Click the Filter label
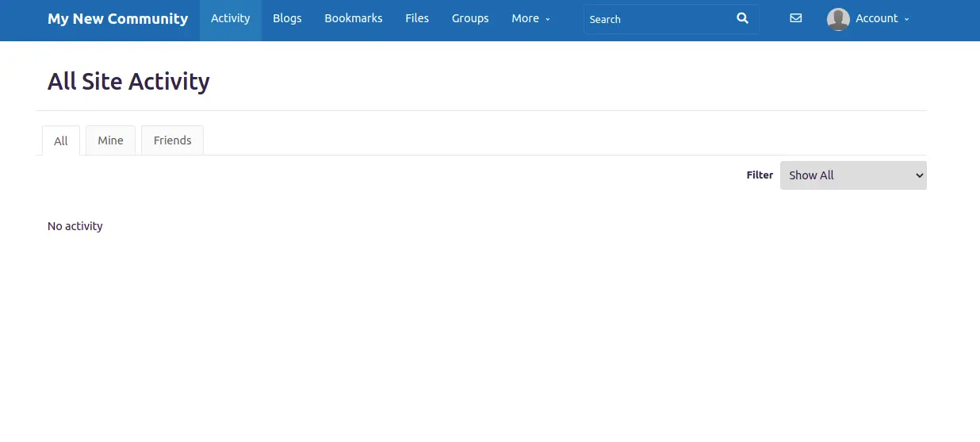Screen dimensions: 980x442 (760, 175)
